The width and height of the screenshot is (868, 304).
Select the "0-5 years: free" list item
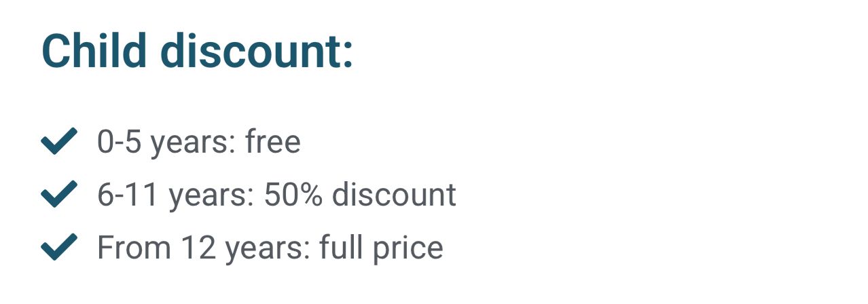coord(198,142)
